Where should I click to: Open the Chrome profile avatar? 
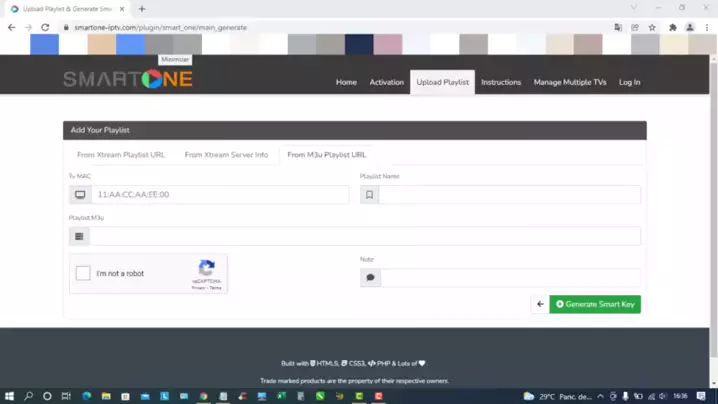(690, 27)
